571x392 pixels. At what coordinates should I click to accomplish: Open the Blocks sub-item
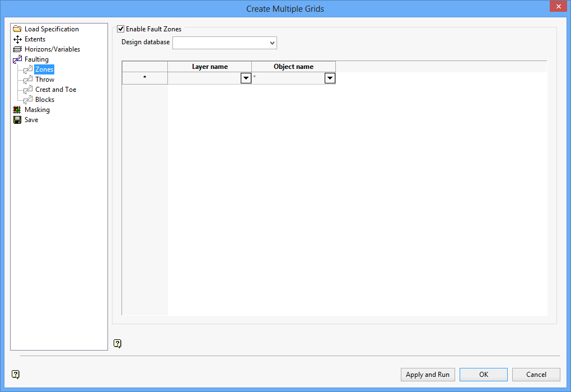point(45,100)
